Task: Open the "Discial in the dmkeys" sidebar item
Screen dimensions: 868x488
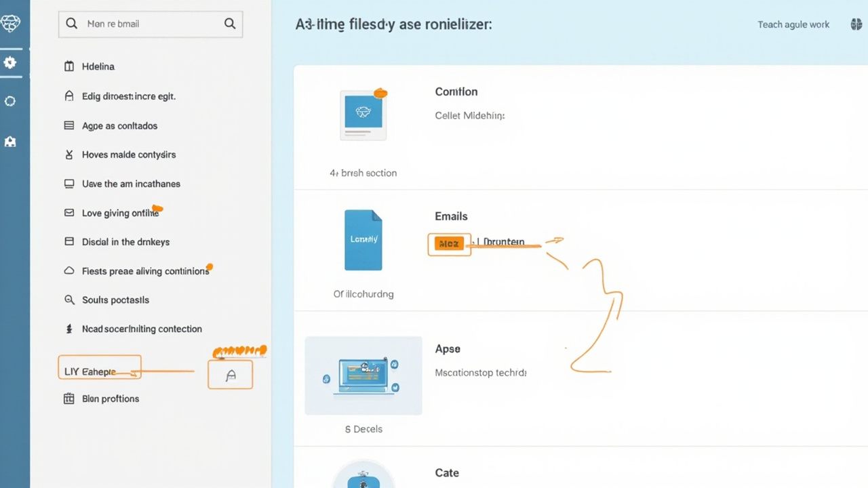Action: [125, 242]
